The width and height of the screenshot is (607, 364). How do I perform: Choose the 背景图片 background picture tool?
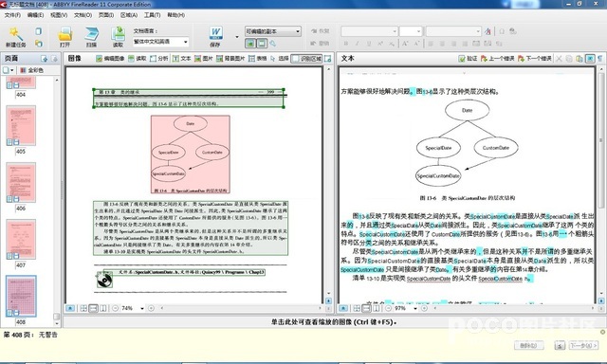pos(230,59)
